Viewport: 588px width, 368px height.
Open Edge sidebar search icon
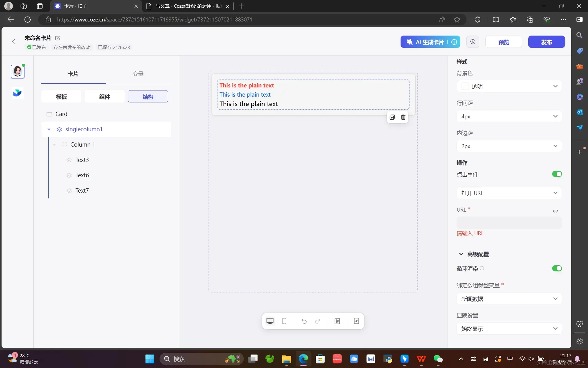(x=579, y=35)
